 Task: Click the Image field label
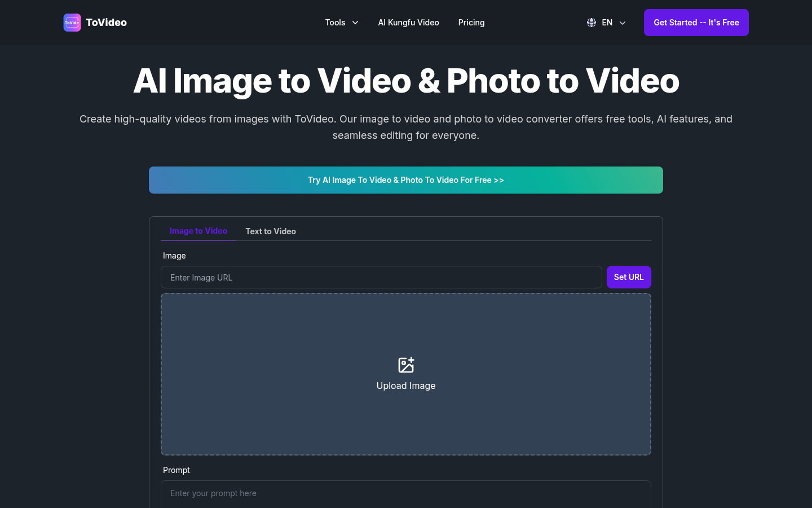174,256
